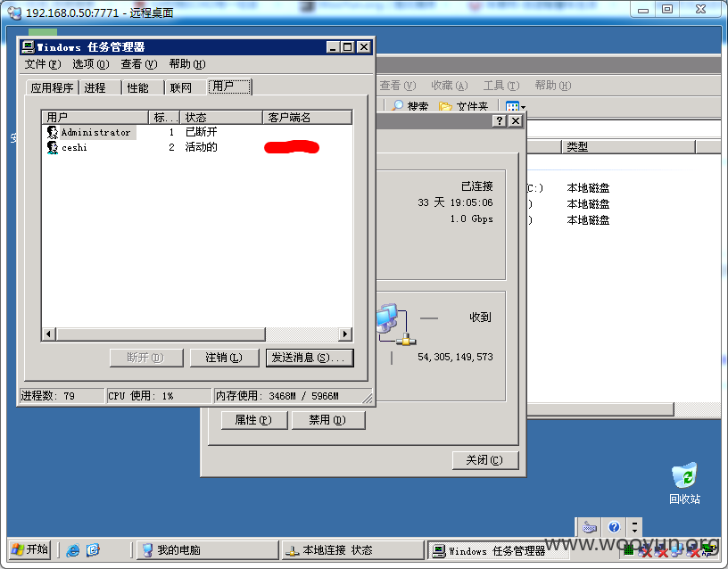Launch Internet Explorer from quick launch

(x=73, y=550)
